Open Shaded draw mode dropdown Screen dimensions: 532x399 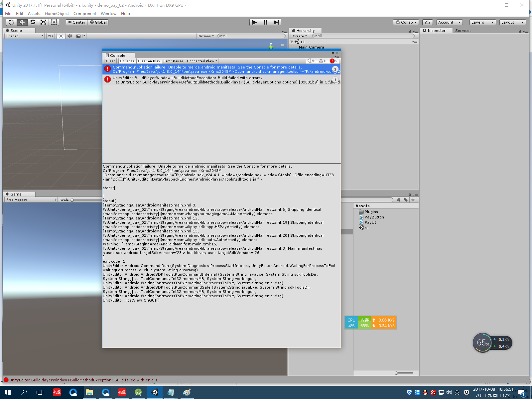25,36
